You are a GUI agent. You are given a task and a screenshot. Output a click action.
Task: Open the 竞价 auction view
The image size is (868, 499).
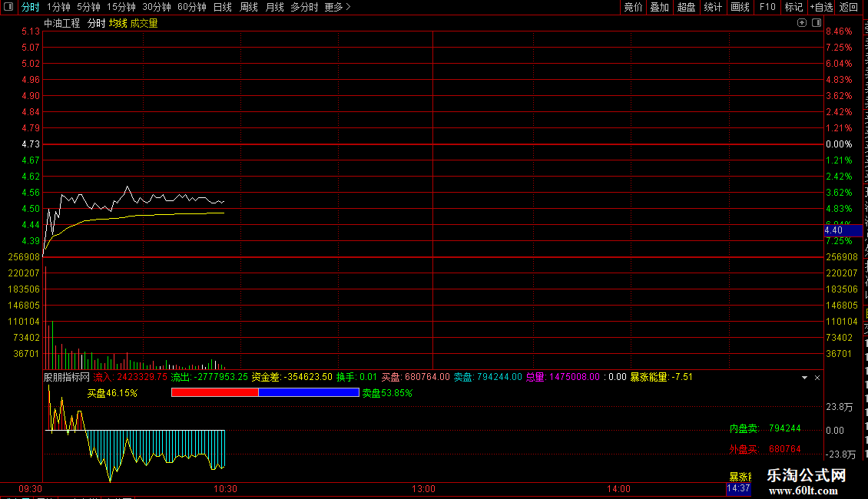pos(633,7)
